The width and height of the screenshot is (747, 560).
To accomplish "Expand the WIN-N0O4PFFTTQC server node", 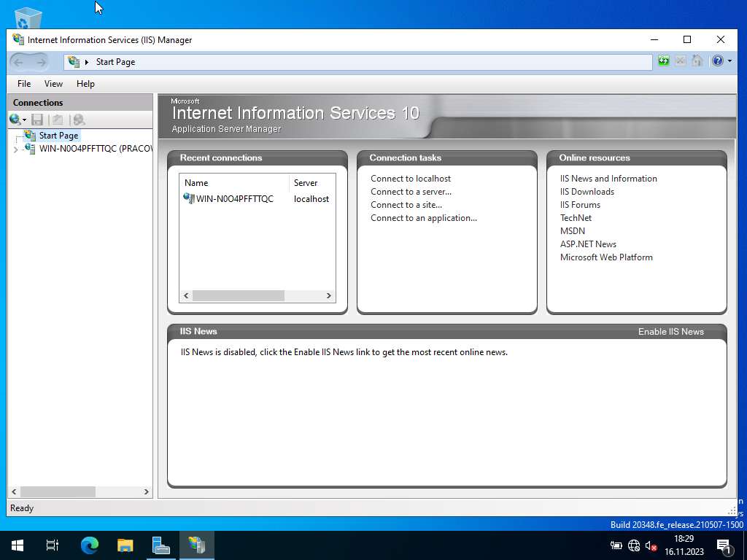I will point(16,149).
